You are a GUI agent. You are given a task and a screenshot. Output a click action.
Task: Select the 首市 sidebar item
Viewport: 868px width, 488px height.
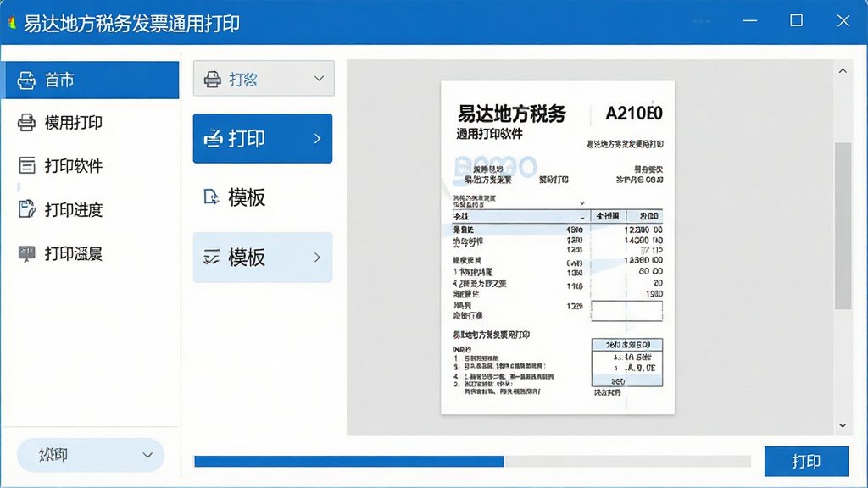90,80
